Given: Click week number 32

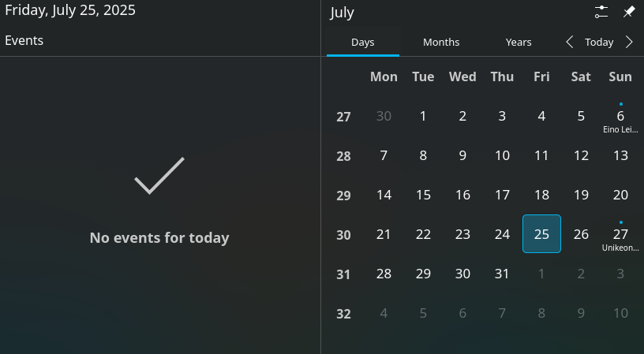Looking at the screenshot, I should click(x=343, y=314).
